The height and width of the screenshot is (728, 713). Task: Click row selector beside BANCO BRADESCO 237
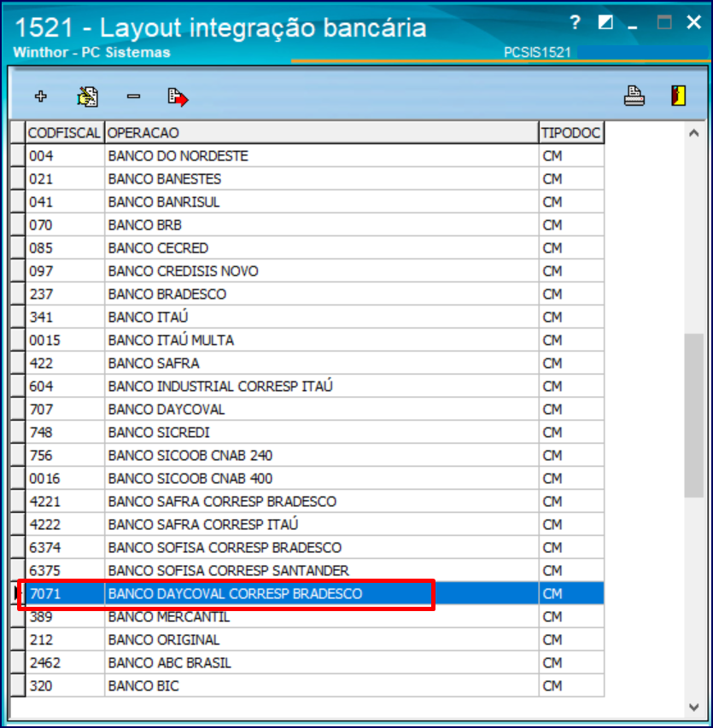click(18, 294)
